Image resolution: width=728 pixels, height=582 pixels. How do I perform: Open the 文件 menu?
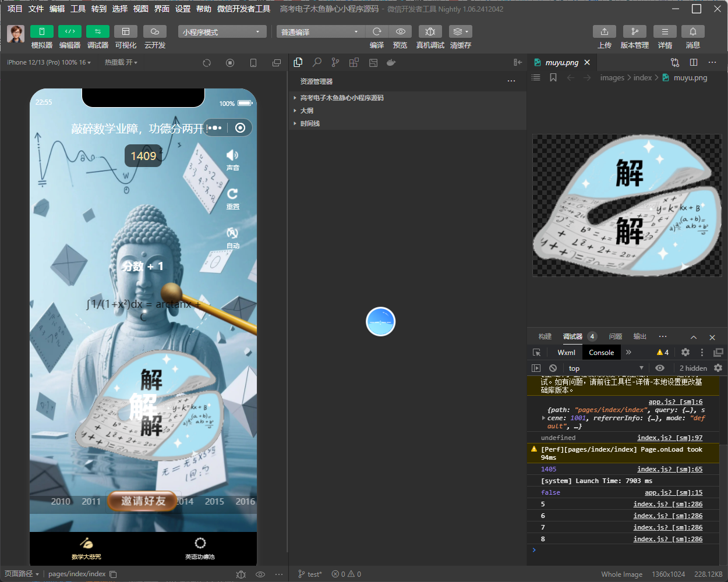tap(36, 9)
